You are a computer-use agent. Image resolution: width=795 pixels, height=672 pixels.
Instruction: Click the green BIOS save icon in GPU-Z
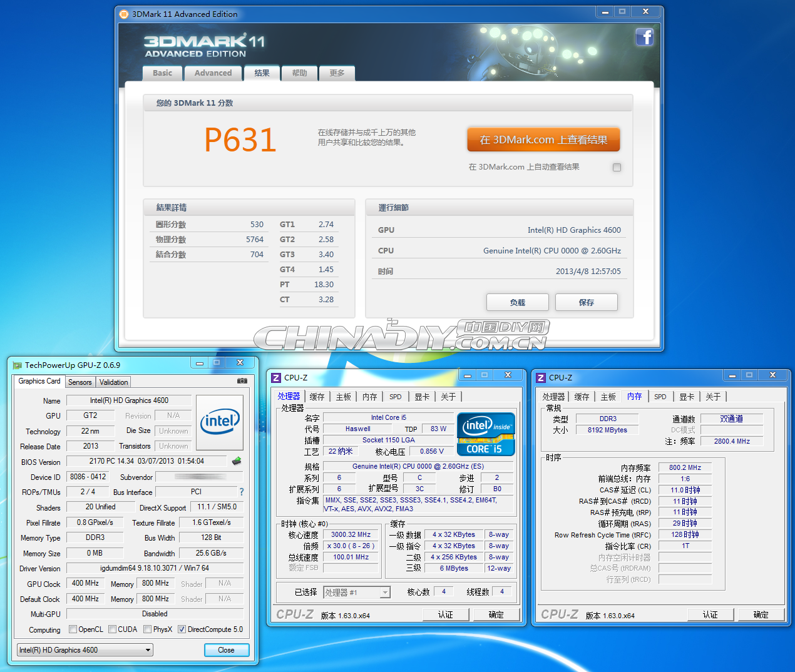(237, 461)
